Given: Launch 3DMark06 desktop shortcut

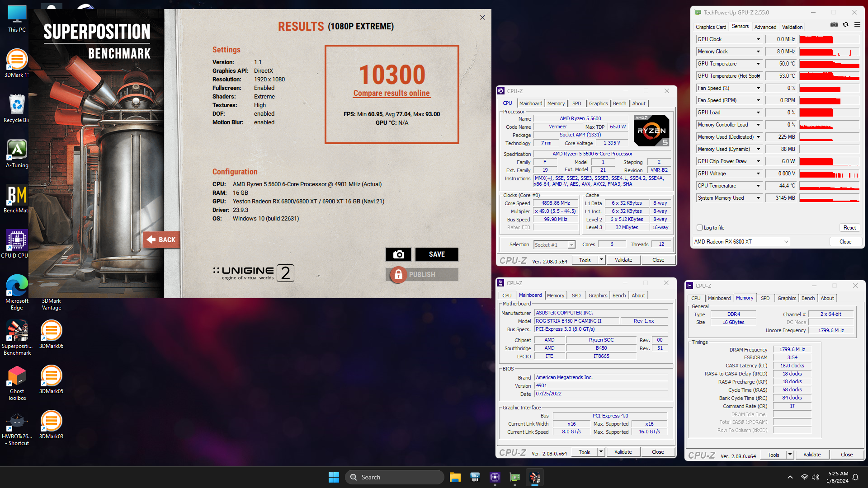Looking at the screenshot, I should (51, 334).
